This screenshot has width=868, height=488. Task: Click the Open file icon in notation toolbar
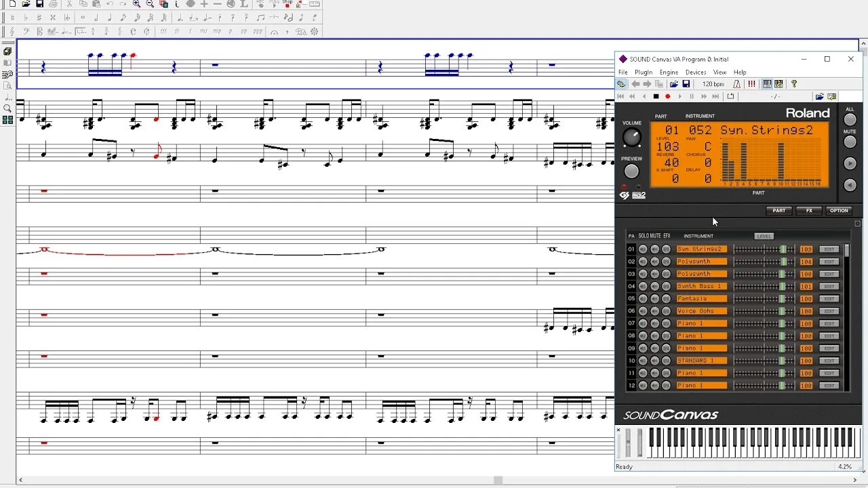(26, 3)
